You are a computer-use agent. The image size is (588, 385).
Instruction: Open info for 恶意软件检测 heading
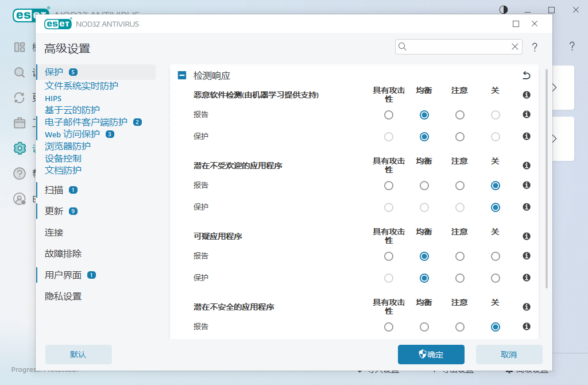click(x=527, y=95)
